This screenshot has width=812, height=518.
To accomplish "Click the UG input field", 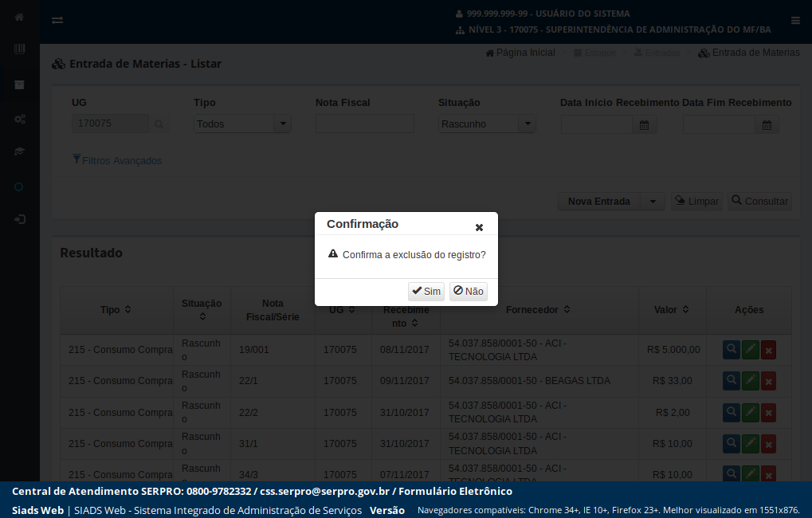I will [110, 124].
